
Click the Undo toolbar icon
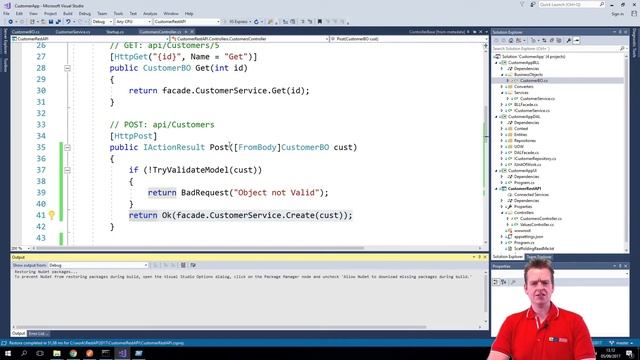click(x=68, y=22)
